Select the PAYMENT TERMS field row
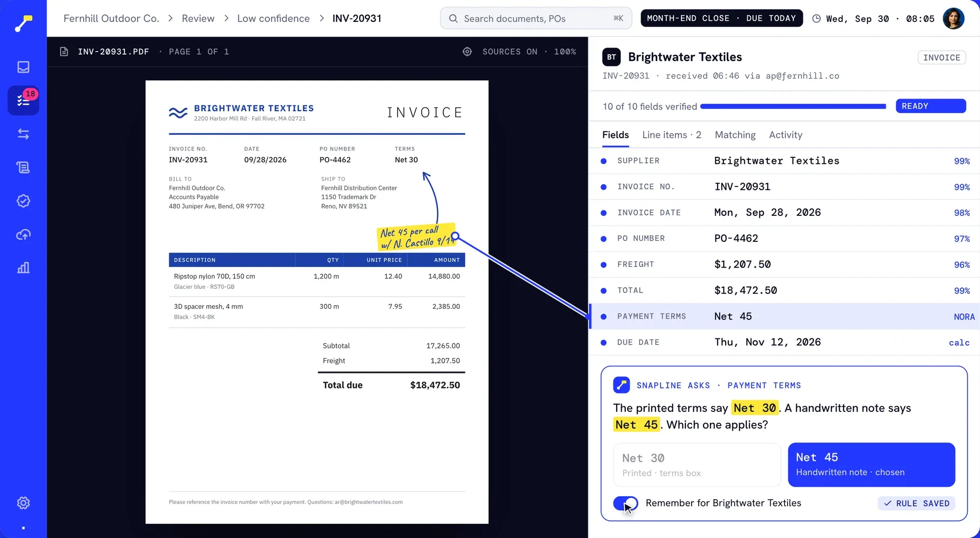The image size is (980, 538). [784, 316]
